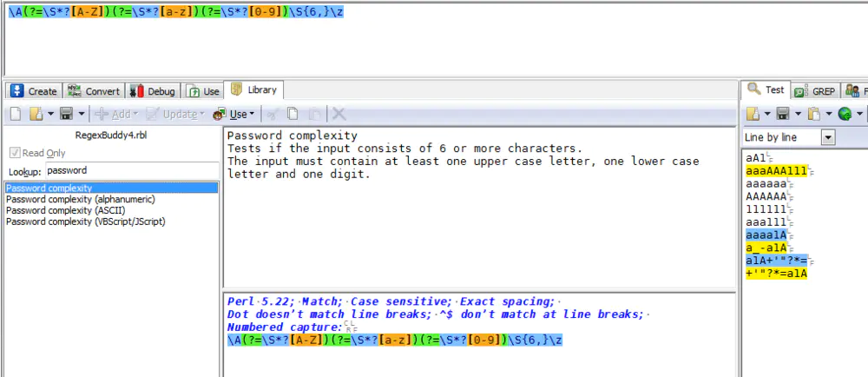Image resolution: width=868 pixels, height=377 pixels.
Task: Click the Save library floppy disk icon
Action: click(67, 114)
